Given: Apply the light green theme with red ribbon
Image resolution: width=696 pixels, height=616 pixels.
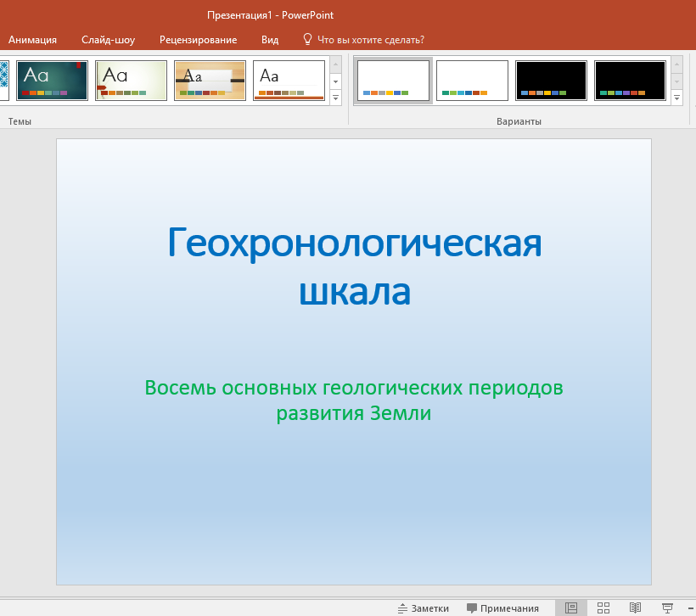Looking at the screenshot, I should pos(131,81).
